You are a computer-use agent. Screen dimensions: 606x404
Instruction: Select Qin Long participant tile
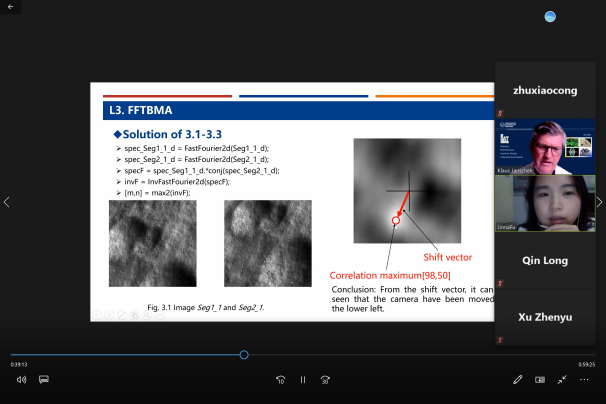click(x=545, y=261)
